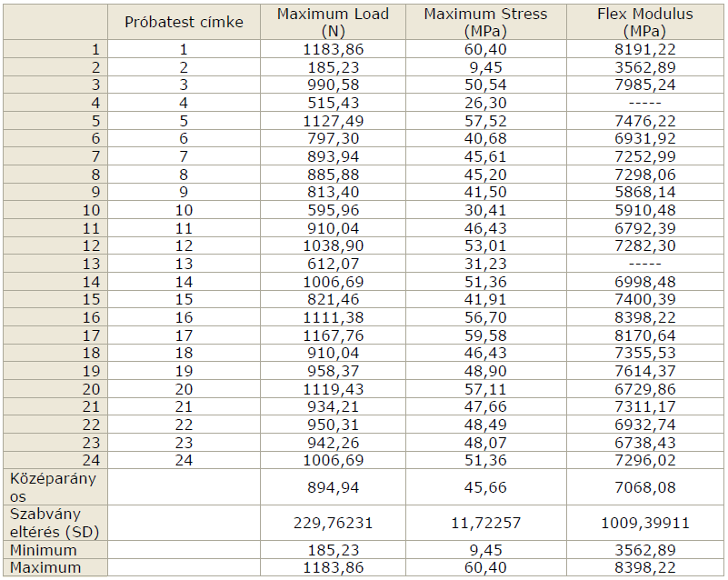
Task: Select the Maximum Stress value 56,70
Action: click(485, 317)
